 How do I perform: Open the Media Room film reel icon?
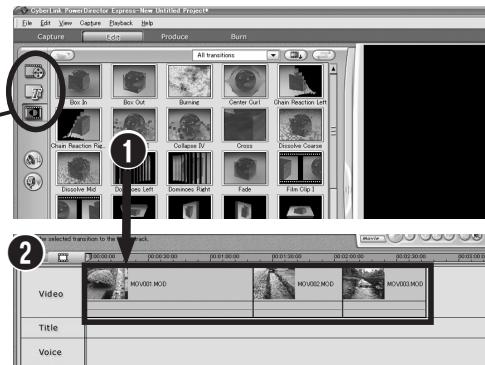34,71
